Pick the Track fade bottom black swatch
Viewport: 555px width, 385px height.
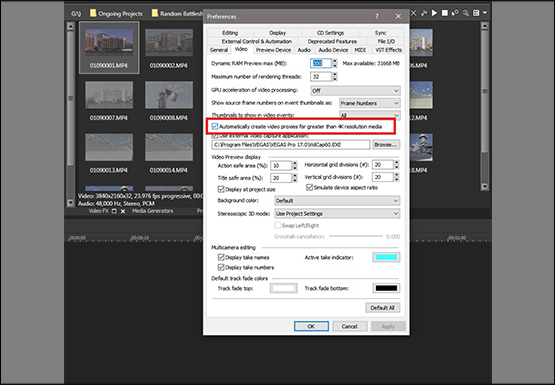386,288
